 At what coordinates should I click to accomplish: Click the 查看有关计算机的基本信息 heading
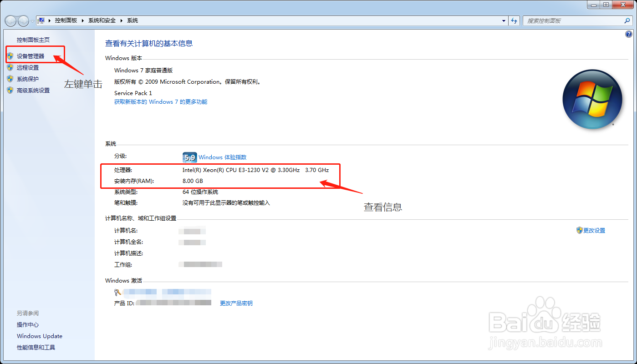[x=149, y=44]
